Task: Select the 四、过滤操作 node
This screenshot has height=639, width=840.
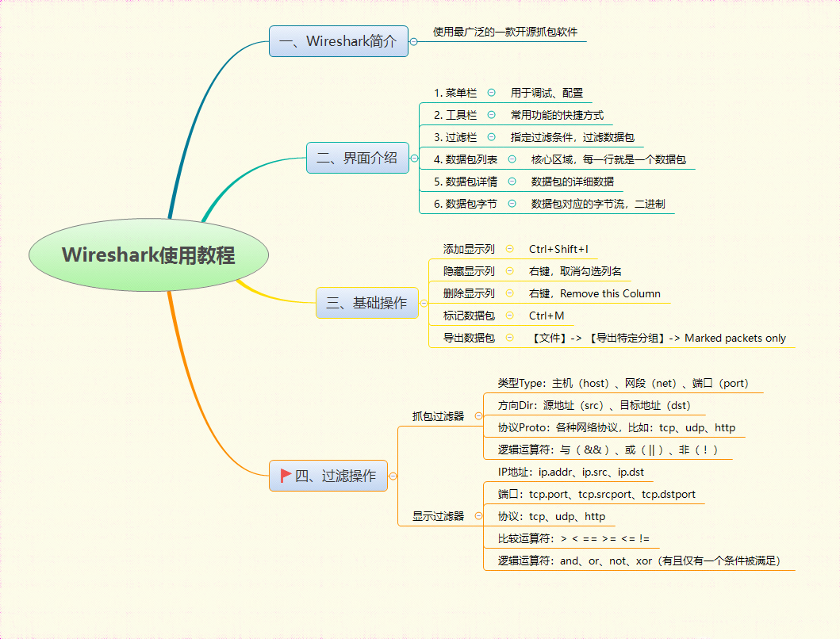Action: 328,476
